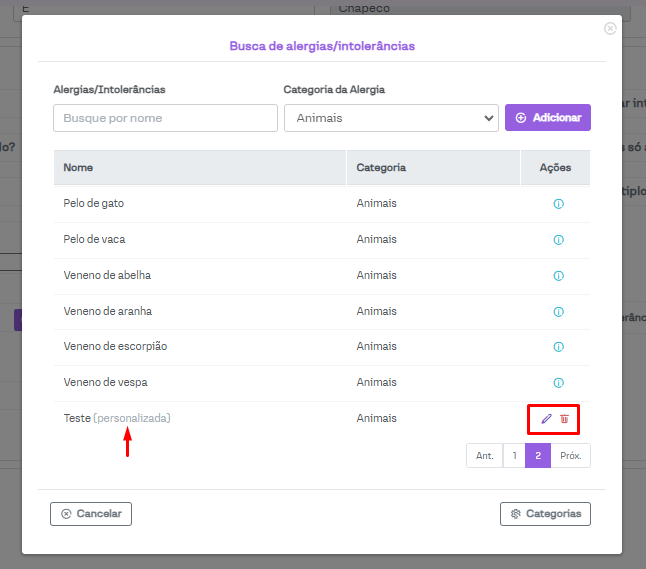
Task: Click the Cancelar button
Action: [x=91, y=514]
